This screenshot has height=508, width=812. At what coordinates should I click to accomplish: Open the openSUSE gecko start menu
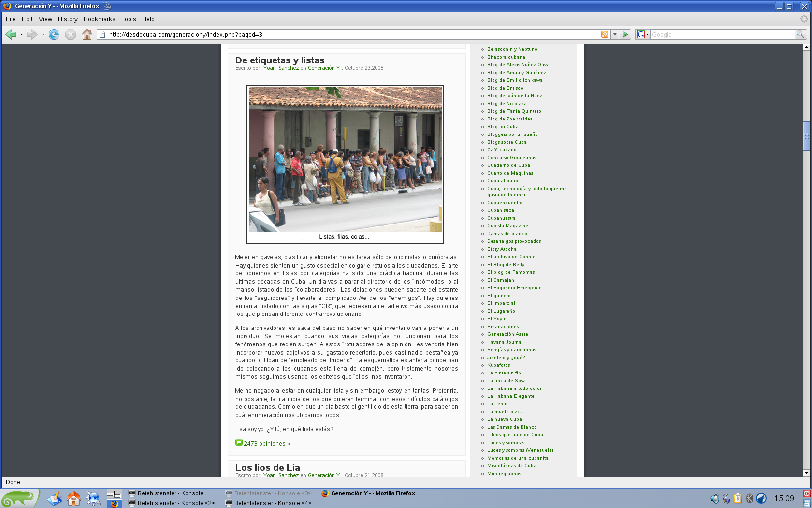click(19, 498)
